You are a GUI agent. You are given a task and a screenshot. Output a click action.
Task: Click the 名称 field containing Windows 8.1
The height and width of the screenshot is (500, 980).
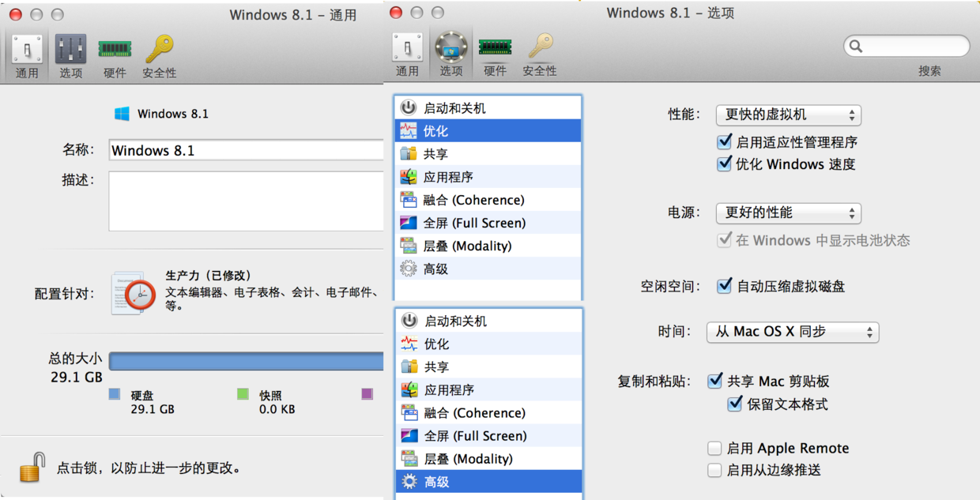(x=246, y=150)
